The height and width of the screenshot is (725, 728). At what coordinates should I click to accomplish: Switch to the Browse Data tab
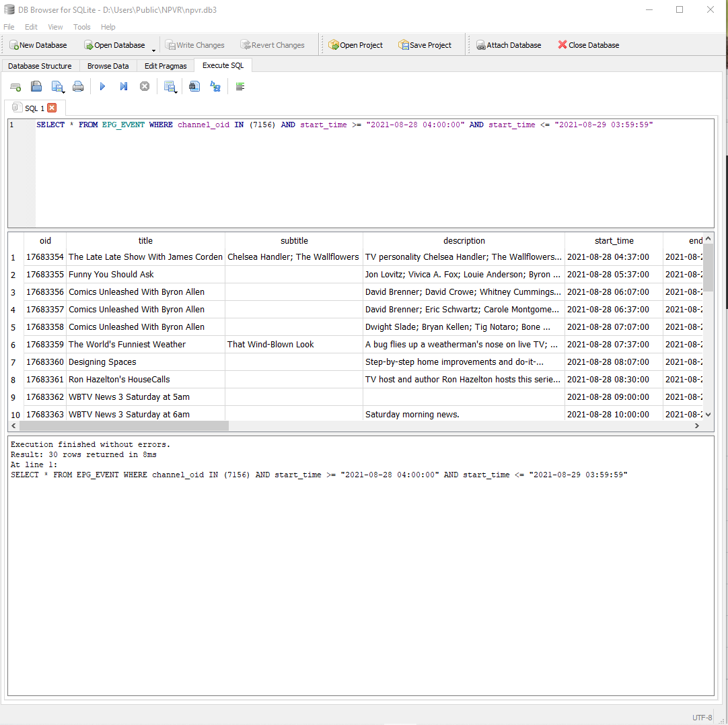click(x=108, y=65)
